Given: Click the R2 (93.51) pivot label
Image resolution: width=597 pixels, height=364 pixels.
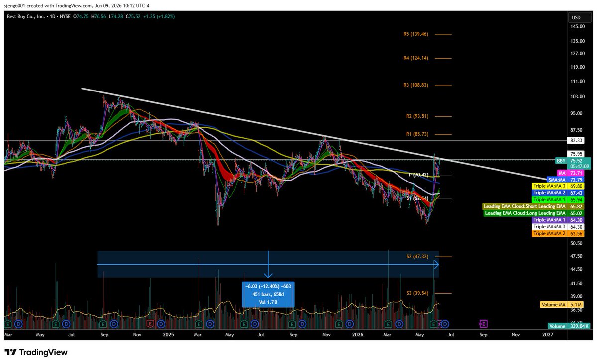Looking at the screenshot, I should (417, 116).
